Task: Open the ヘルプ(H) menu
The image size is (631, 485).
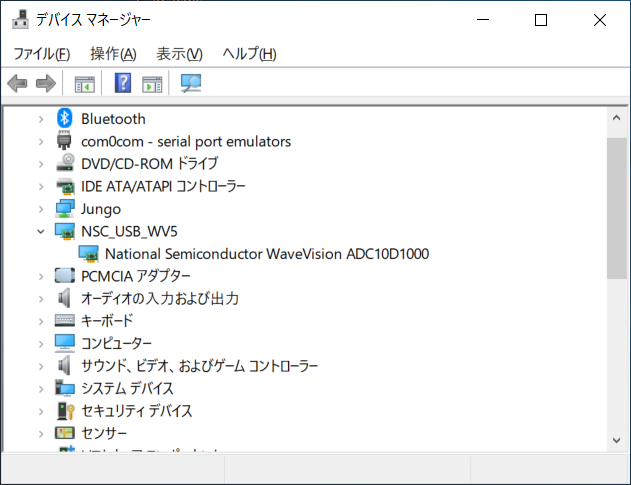Action: pyautogui.click(x=250, y=54)
